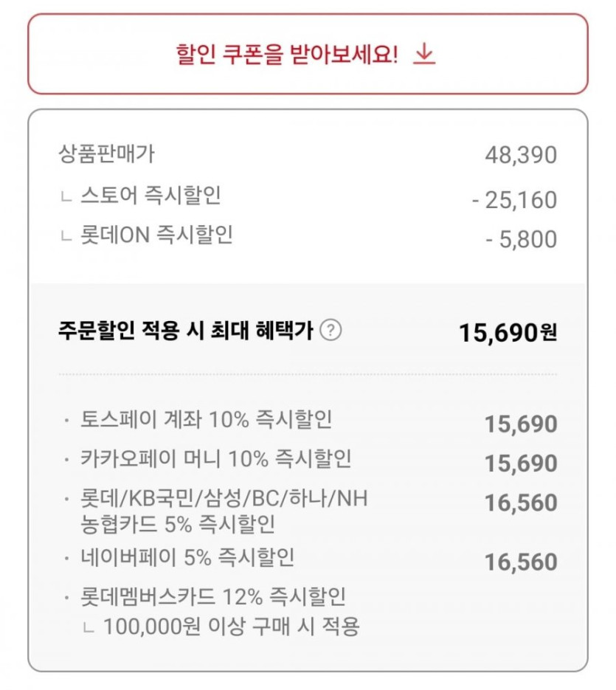The width and height of the screenshot is (616, 690).
Task: Tap the coupon download arrow icon
Action: click(424, 54)
